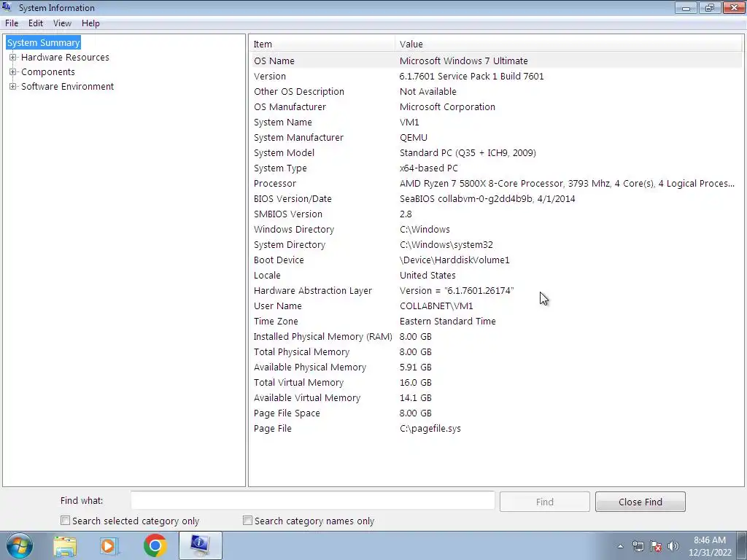Expand the Software Environment tree node

point(13,86)
